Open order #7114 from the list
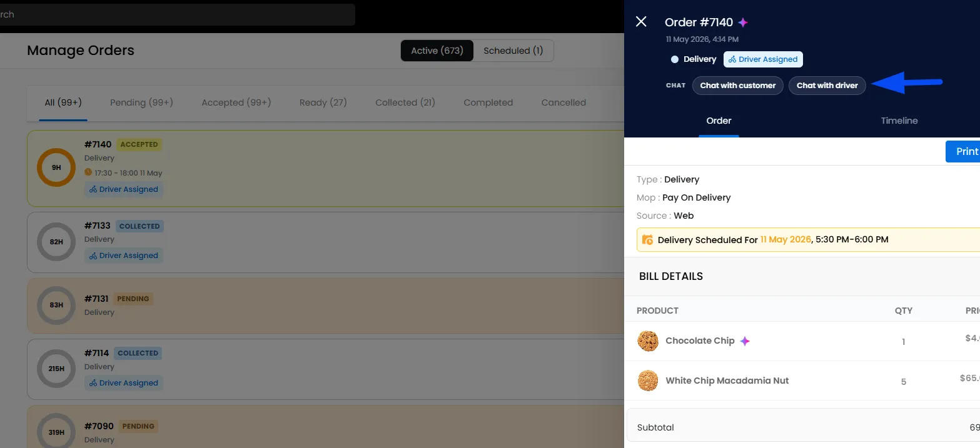 coord(325,369)
